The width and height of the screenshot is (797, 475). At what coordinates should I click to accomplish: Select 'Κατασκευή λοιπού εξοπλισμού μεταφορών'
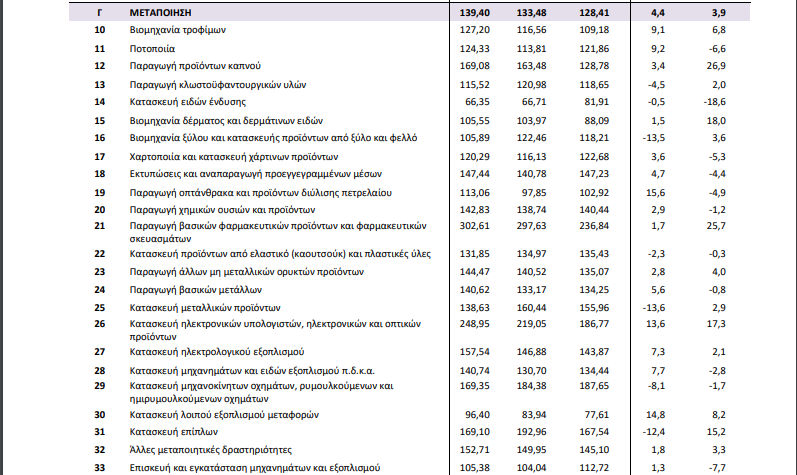point(224,415)
